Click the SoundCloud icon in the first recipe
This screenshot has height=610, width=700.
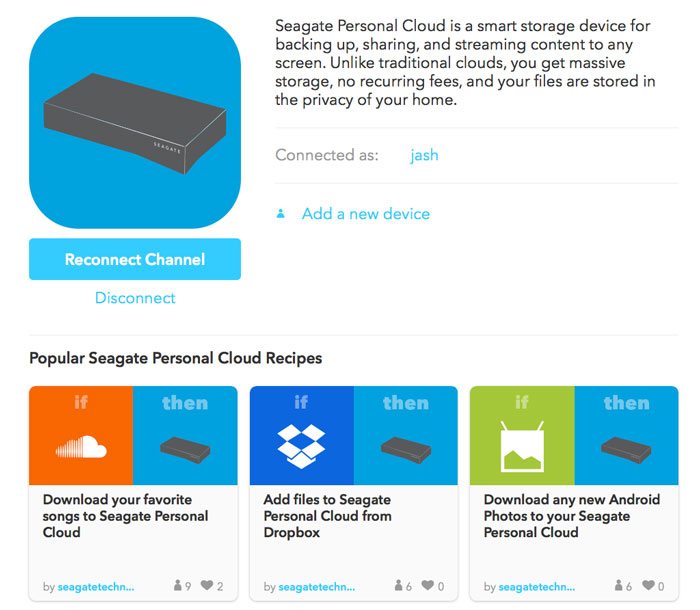pos(81,447)
